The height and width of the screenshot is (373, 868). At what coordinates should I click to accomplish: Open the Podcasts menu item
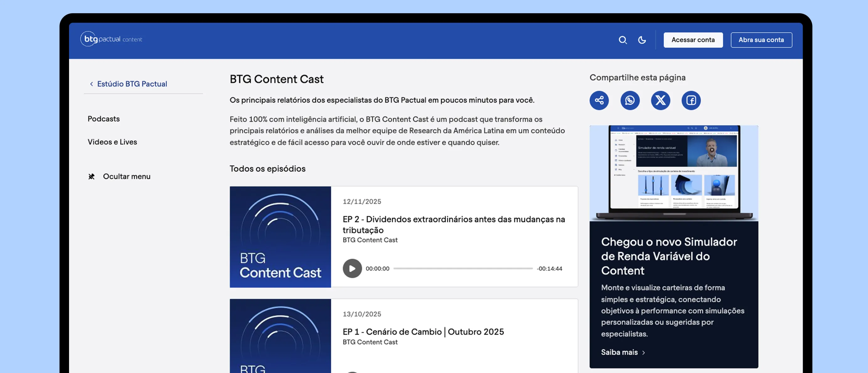click(104, 119)
